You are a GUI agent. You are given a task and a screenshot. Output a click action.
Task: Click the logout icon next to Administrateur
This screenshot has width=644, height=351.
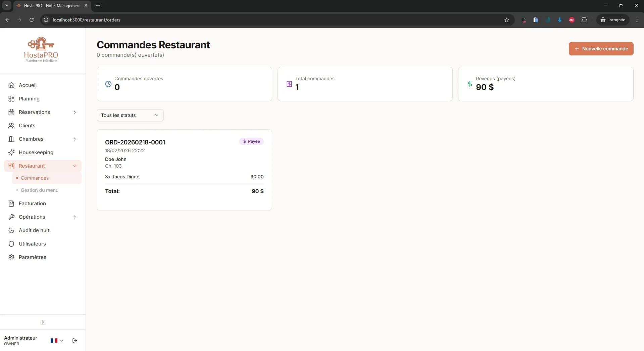pyautogui.click(x=75, y=341)
